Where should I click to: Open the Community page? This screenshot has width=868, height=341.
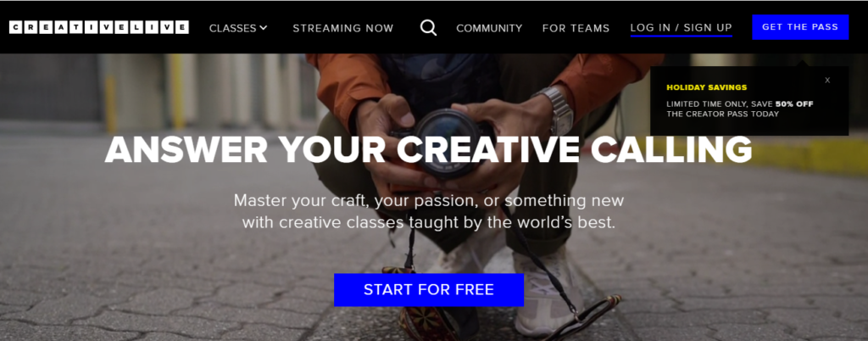[x=489, y=28]
